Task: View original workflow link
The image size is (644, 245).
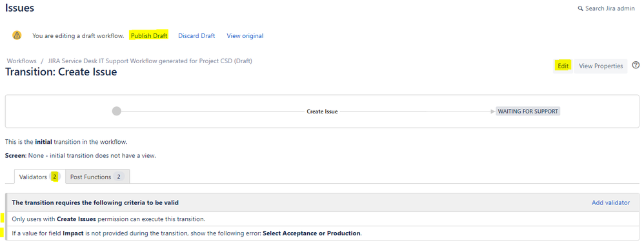Action: 245,35
